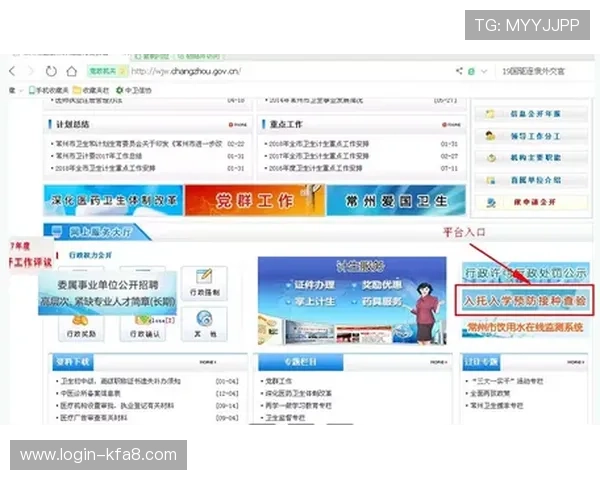
Task: Open the 其他 globe service icon
Action: (x=204, y=324)
